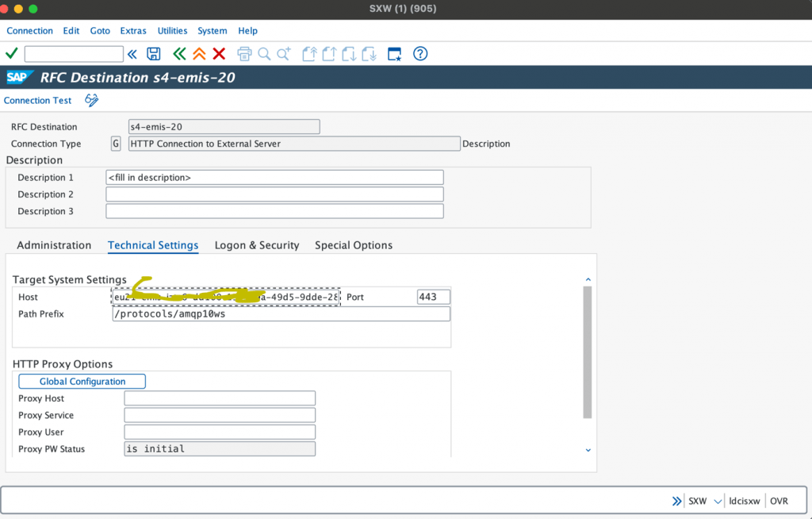Image resolution: width=812 pixels, height=519 pixels.
Task: Click the HTTP Proxy Options heading
Action: 63,364
